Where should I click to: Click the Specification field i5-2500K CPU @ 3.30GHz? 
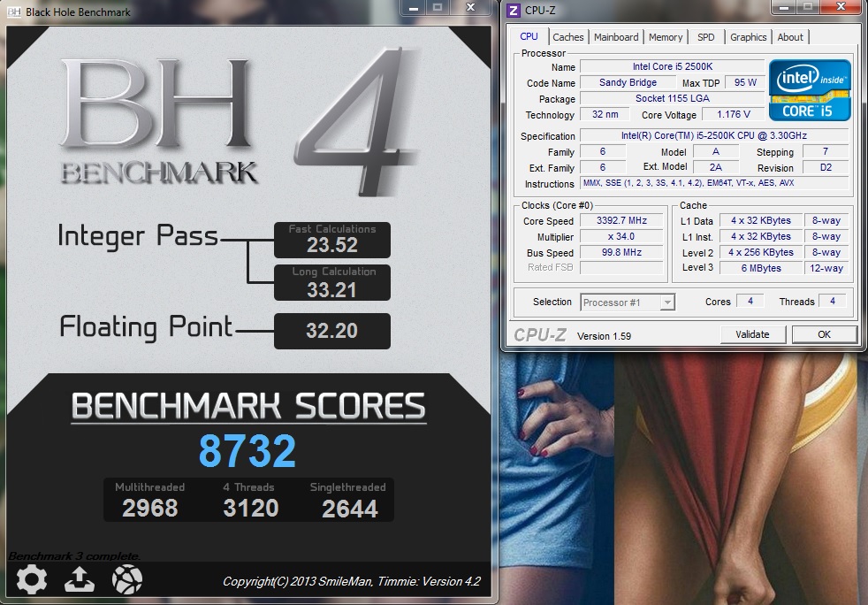(x=714, y=135)
